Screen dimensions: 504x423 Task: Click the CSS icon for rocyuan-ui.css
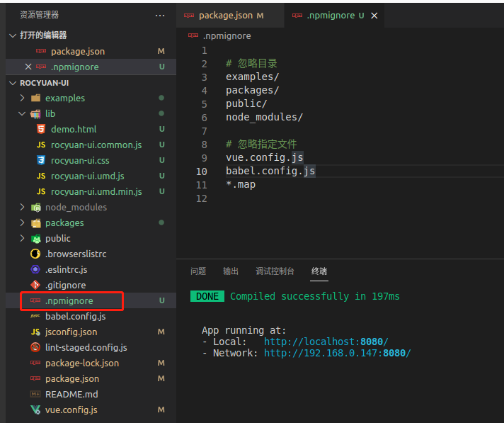coord(41,160)
